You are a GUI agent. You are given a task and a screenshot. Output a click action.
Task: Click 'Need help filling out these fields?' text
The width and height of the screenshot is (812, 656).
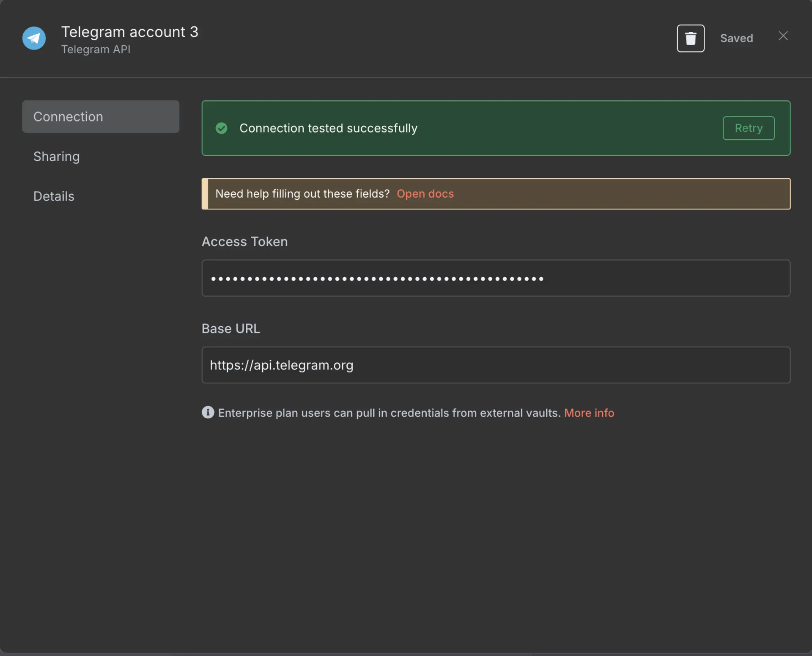pos(302,194)
